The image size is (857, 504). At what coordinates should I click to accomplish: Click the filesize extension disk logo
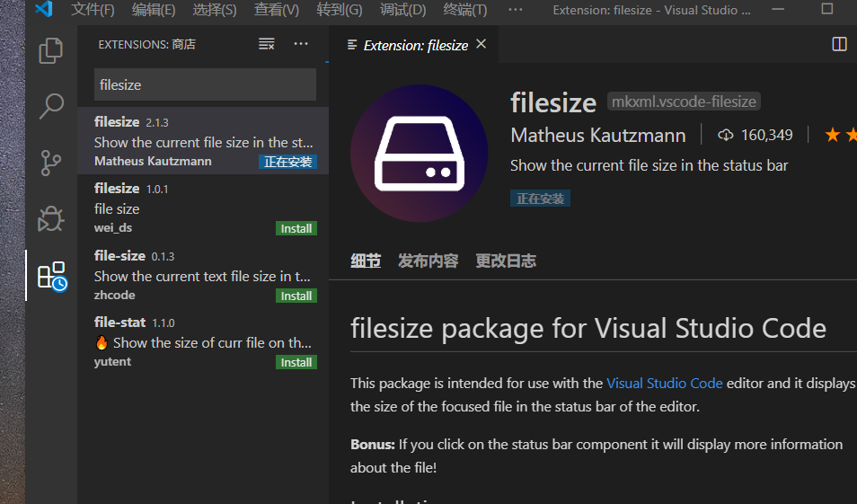tap(420, 153)
